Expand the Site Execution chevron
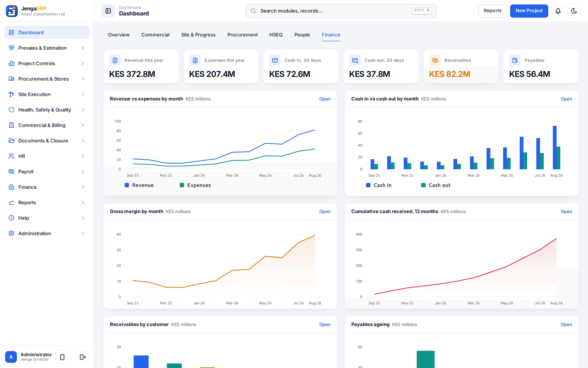 83,94
